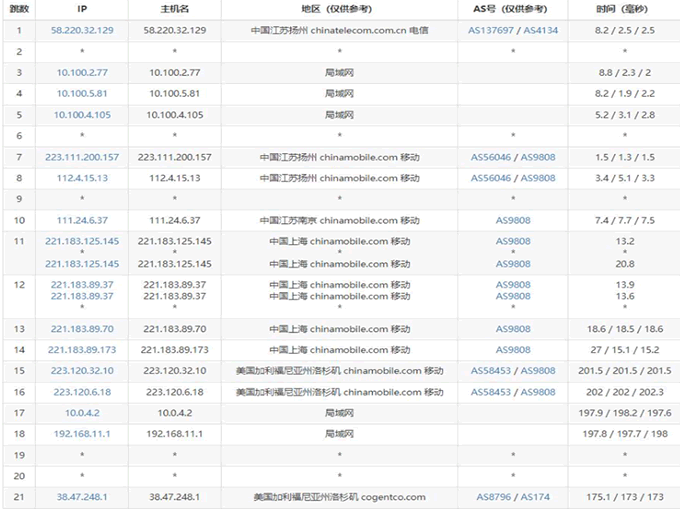Click the 223.111.200.157 link in IP column
680x509 pixels.
[x=82, y=157]
